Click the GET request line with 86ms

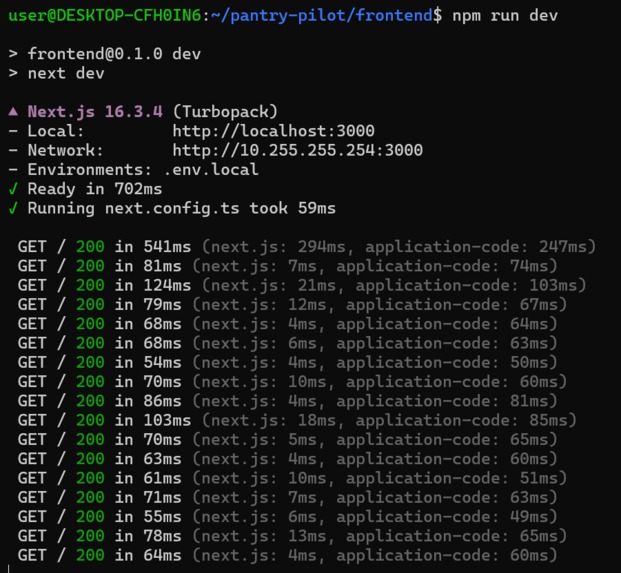(287, 401)
